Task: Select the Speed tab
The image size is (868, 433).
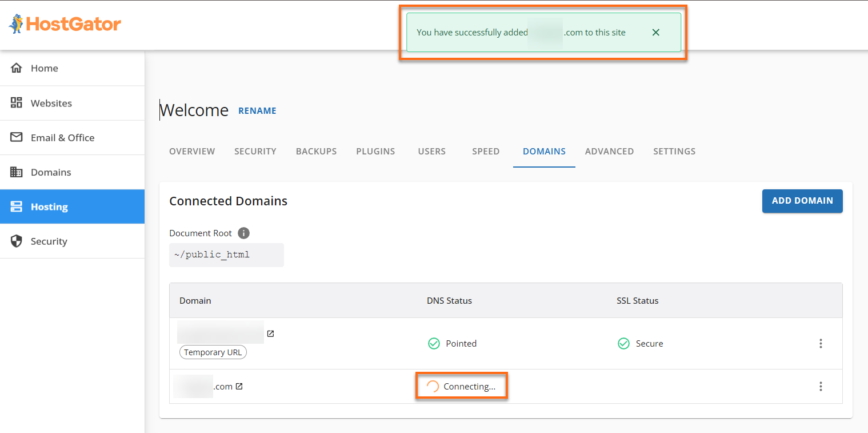Action: 486,151
